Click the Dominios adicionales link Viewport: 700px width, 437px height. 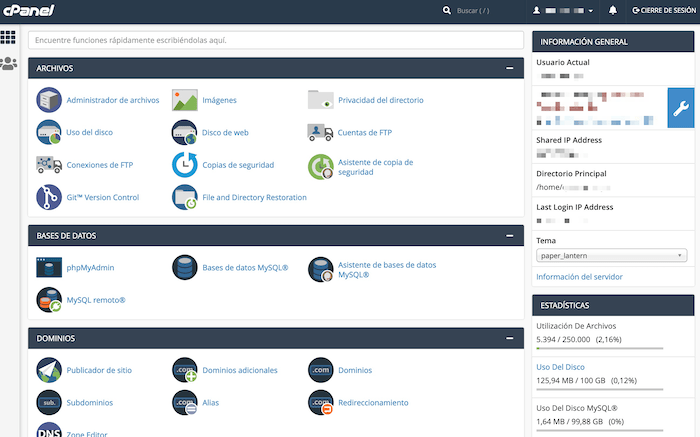(x=240, y=370)
